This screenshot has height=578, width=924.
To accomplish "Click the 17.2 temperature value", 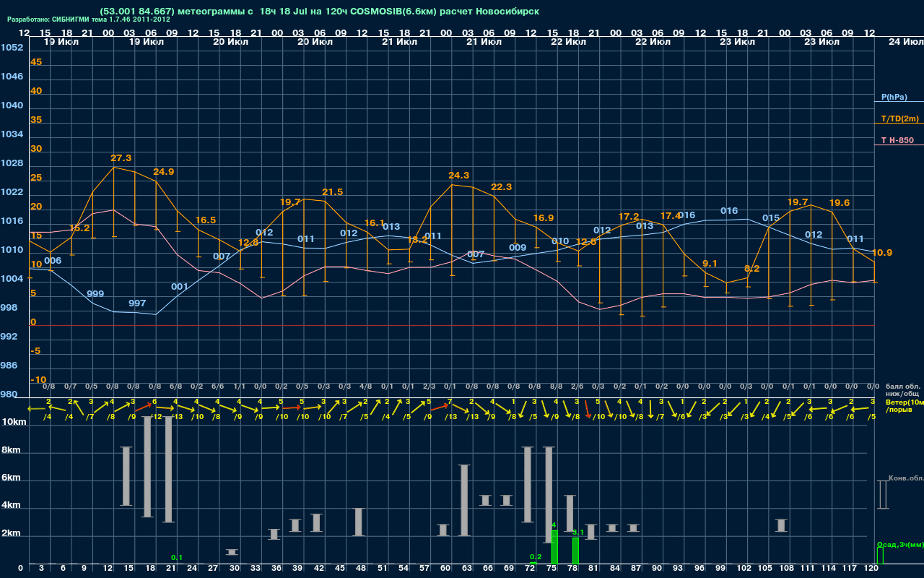I will point(629,217).
